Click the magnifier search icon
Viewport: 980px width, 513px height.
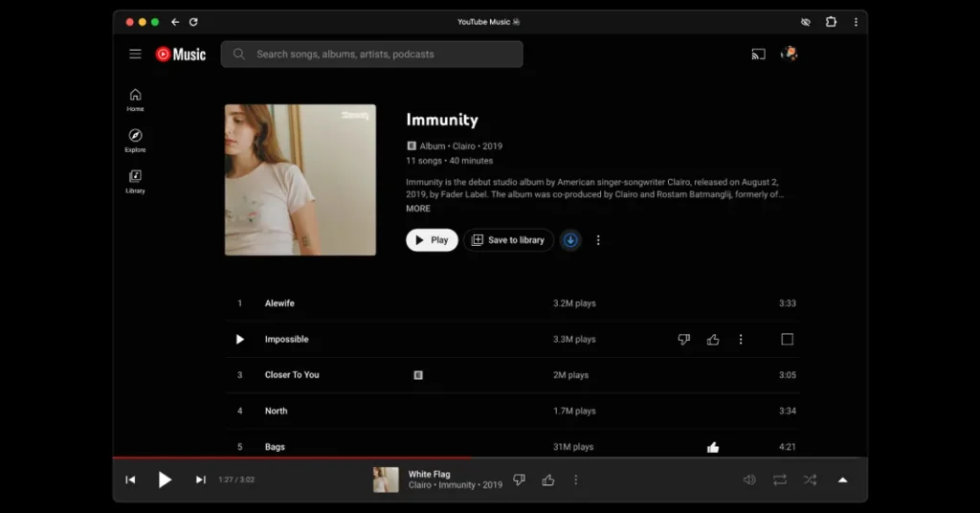(x=238, y=55)
